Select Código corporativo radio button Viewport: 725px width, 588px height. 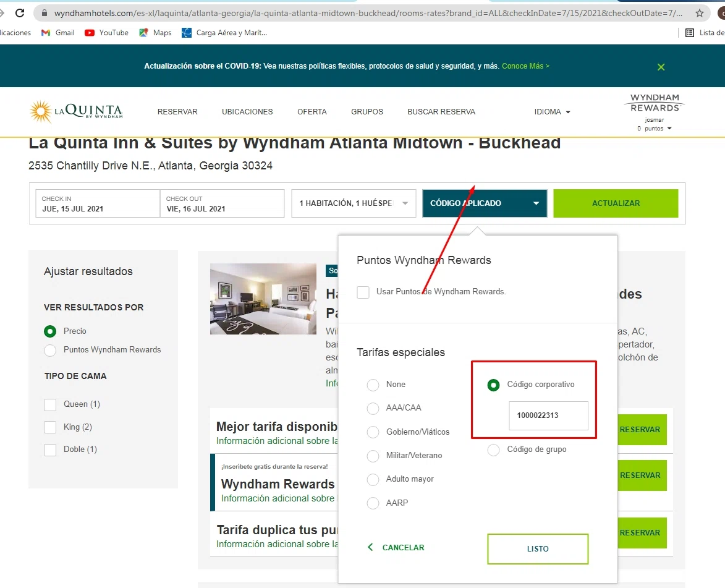(493, 385)
